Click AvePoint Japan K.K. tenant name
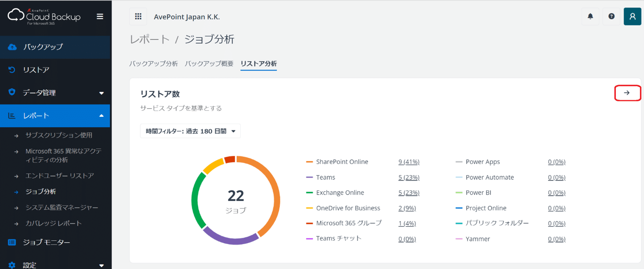Screen dimensions: 644x269 pos(187,17)
